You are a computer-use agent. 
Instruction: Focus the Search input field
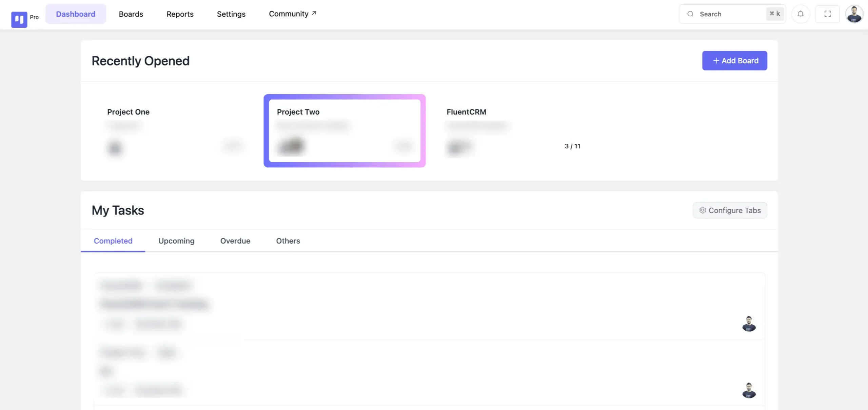pyautogui.click(x=732, y=14)
